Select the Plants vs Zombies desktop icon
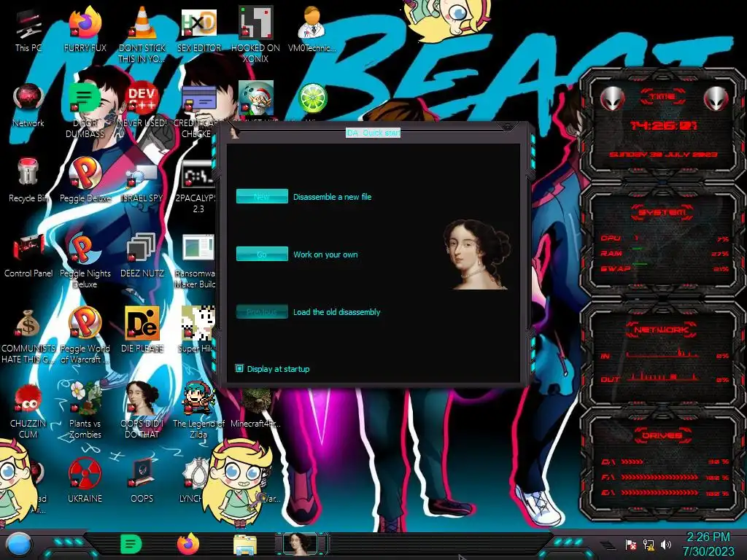 pyautogui.click(x=85, y=411)
